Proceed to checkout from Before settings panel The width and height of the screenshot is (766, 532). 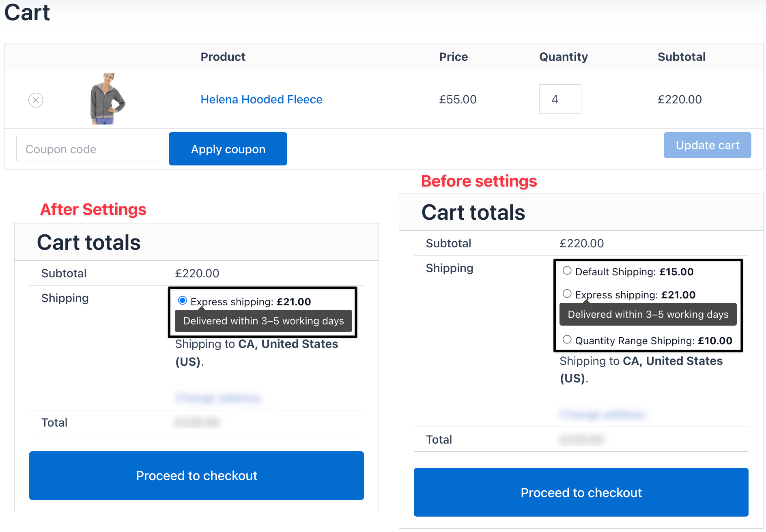pyautogui.click(x=581, y=492)
